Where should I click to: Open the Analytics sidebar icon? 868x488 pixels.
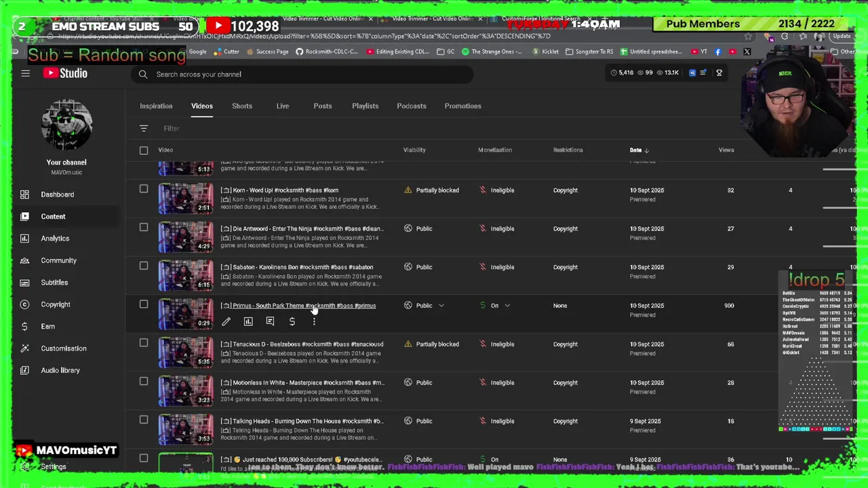pyautogui.click(x=24, y=239)
